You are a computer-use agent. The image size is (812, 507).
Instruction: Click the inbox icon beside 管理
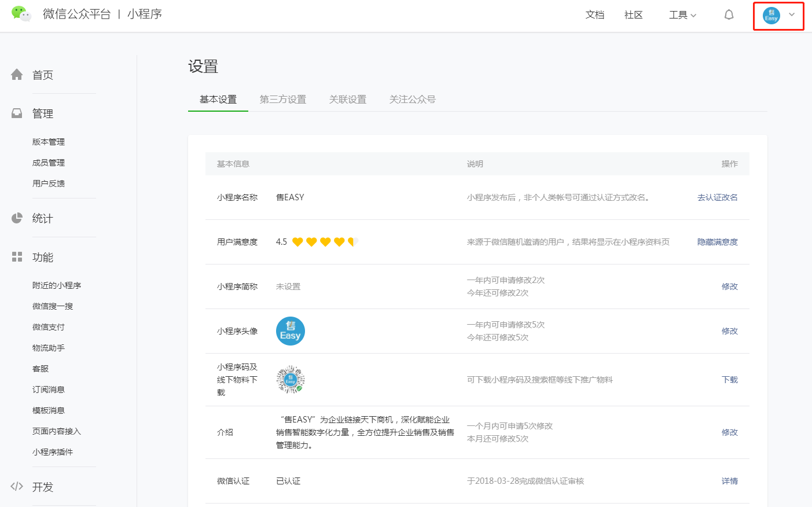(17, 113)
